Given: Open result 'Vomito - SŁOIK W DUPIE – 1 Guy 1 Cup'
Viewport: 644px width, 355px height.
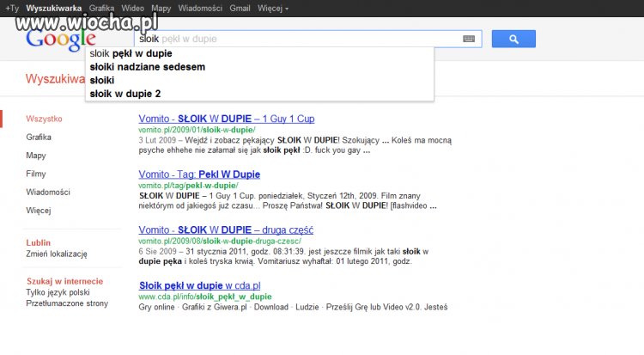Looking at the screenshot, I should coord(227,119).
